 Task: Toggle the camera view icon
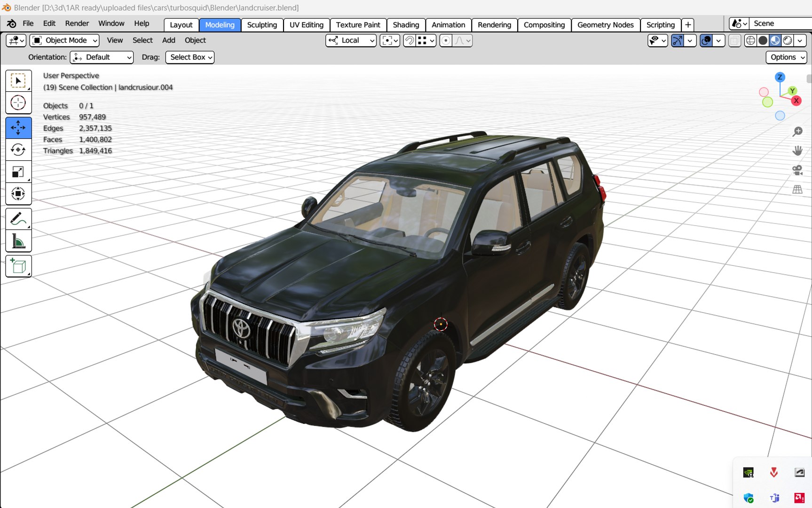click(x=797, y=170)
